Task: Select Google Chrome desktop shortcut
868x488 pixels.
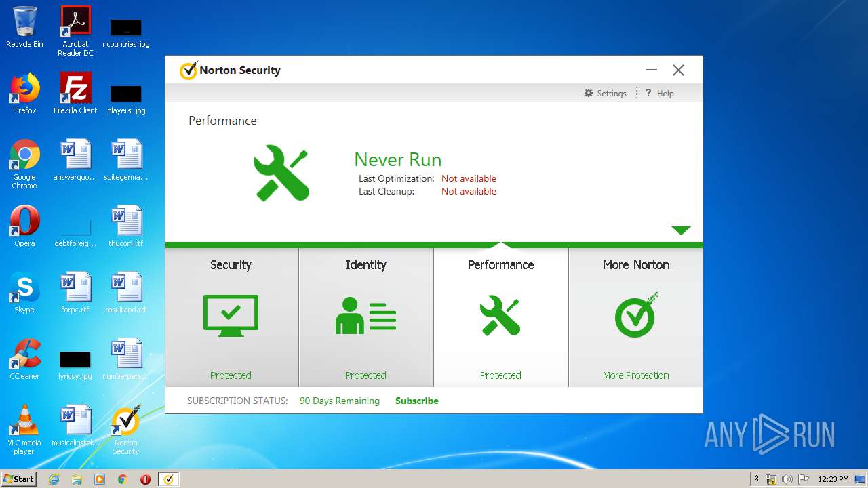Action: (x=24, y=164)
